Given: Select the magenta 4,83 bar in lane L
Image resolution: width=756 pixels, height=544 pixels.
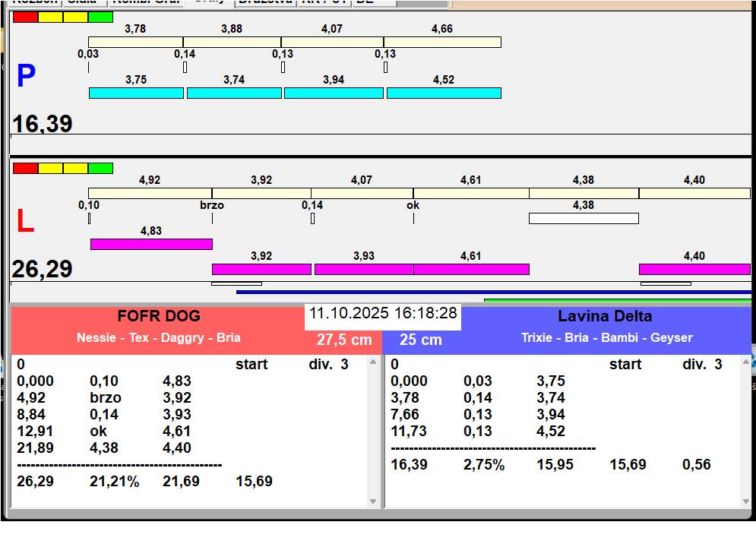Looking at the screenshot, I should click(151, 244).
